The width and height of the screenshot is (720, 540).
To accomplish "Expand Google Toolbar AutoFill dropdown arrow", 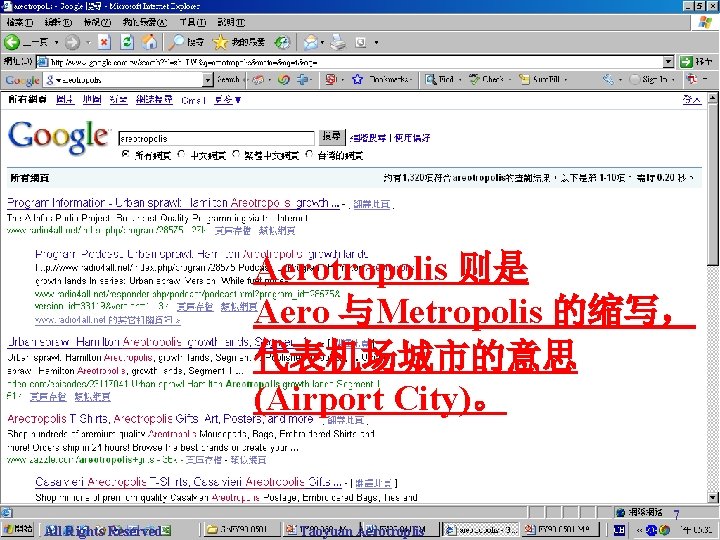I will (566, 80).
